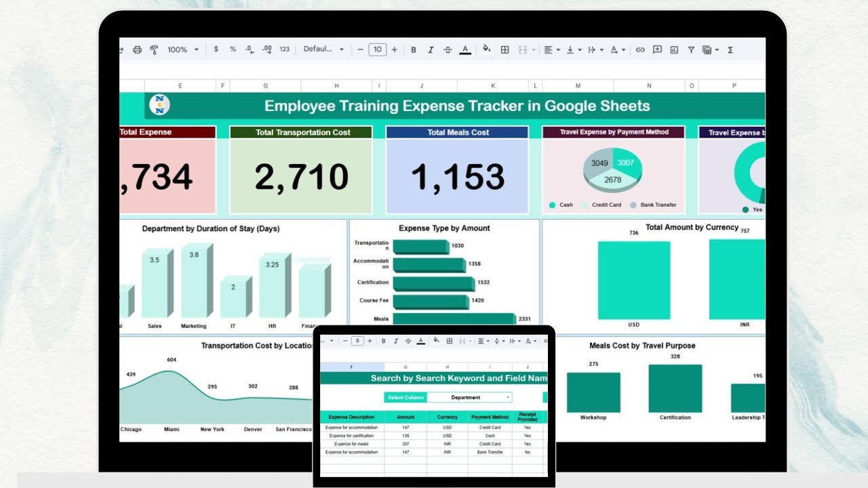Click Bank Transfer legend entry in pie chart

[x=654, y=205]
